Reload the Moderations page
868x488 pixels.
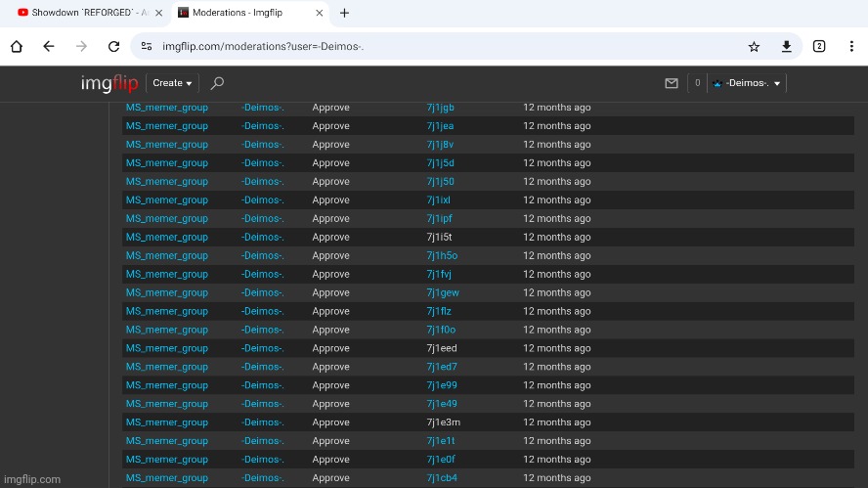tap(114, 47)
